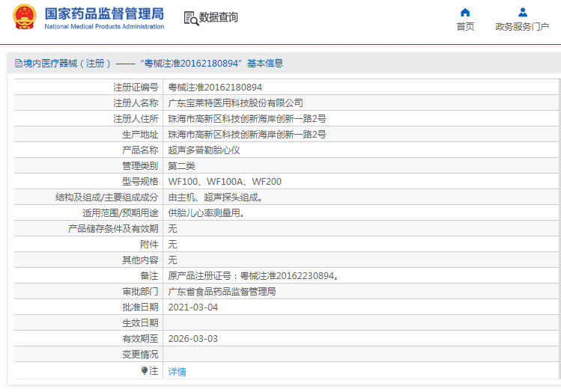Click the 首页 home icon

point(465,13)
